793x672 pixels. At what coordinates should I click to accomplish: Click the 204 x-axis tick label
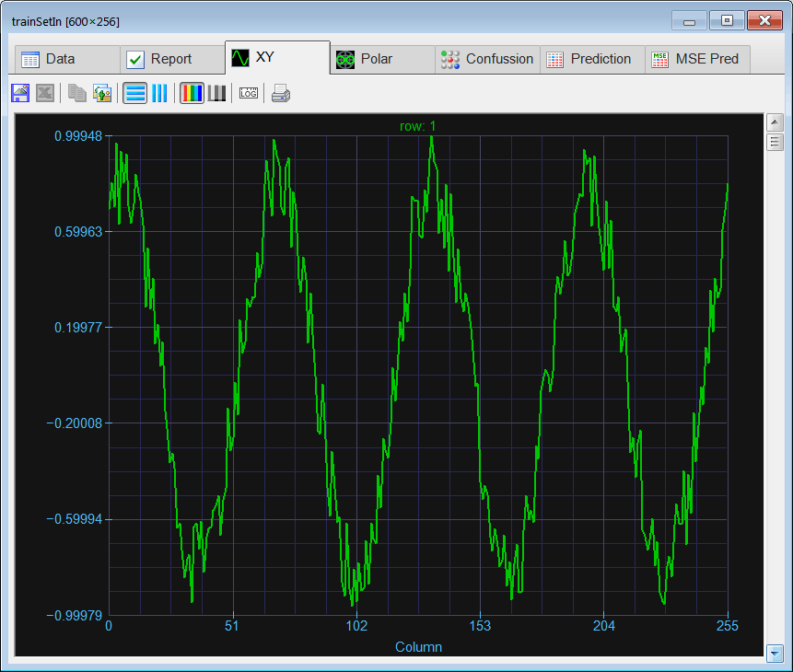point(604,626)
